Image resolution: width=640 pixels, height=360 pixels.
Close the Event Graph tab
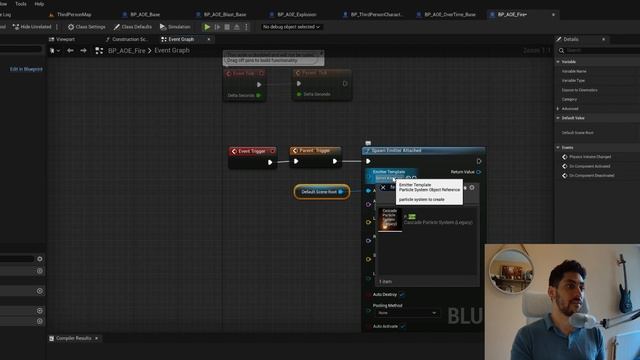(x=209, y=40)
